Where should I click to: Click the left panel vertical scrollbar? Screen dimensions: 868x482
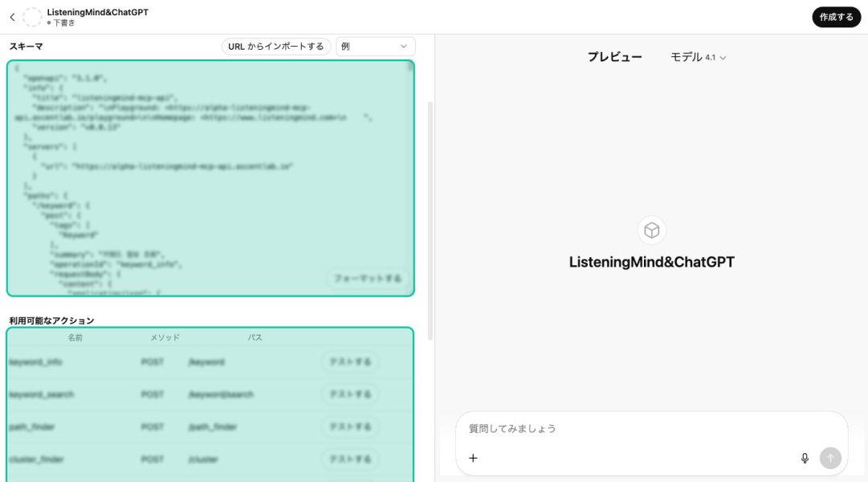(x=430, y=217)
